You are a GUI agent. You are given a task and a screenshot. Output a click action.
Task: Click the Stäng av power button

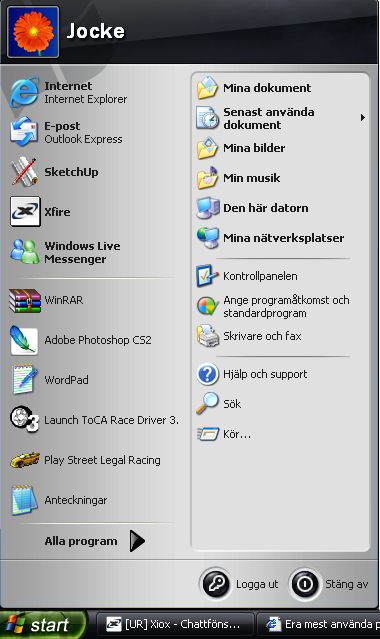point(304,584)
